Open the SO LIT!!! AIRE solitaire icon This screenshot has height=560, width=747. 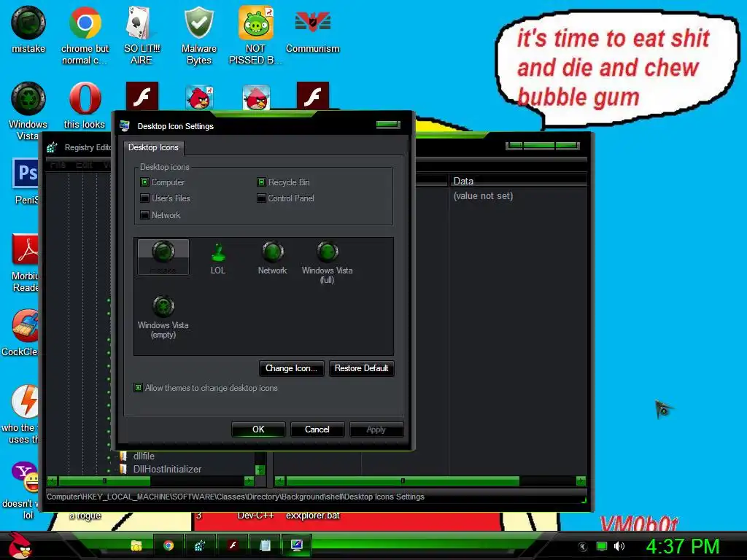coord(142,35)
